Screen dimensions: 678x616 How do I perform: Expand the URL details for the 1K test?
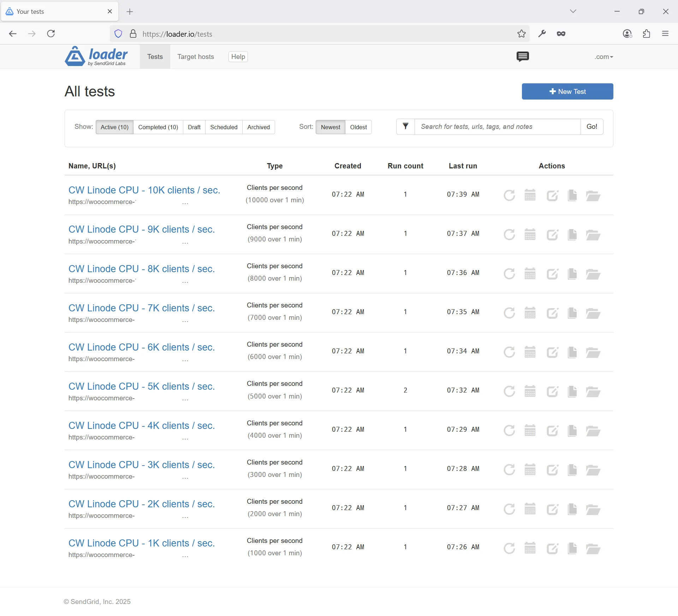(x=185, y=555)
